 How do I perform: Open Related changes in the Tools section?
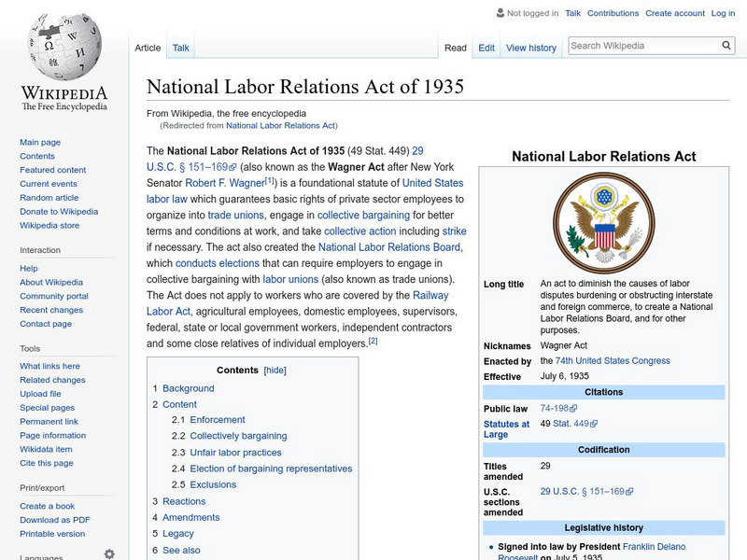click(x=52, y=380)
